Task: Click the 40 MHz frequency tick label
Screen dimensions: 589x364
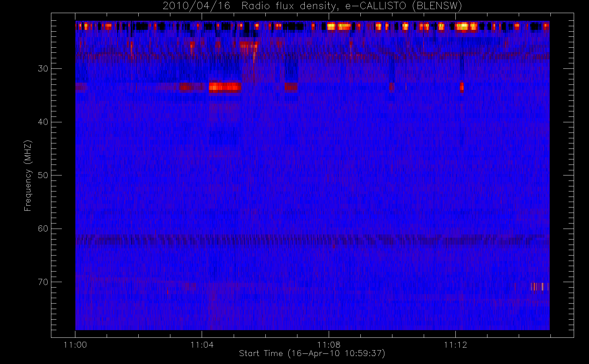Action: point(43,122)
